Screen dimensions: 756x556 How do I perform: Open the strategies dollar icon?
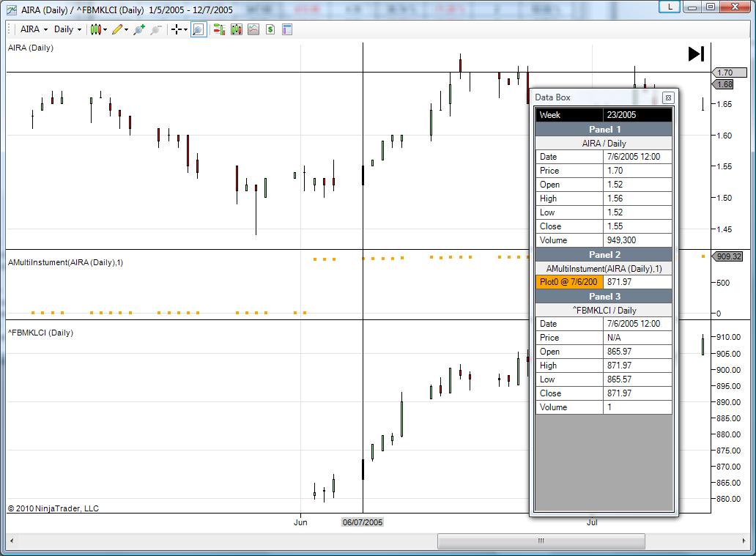[270, 29]
